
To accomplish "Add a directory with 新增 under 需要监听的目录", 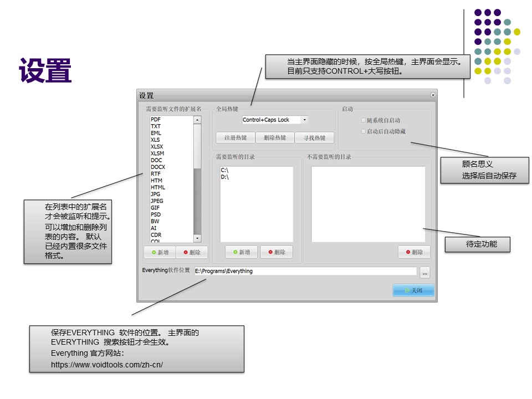I will [x=241, y=252].
